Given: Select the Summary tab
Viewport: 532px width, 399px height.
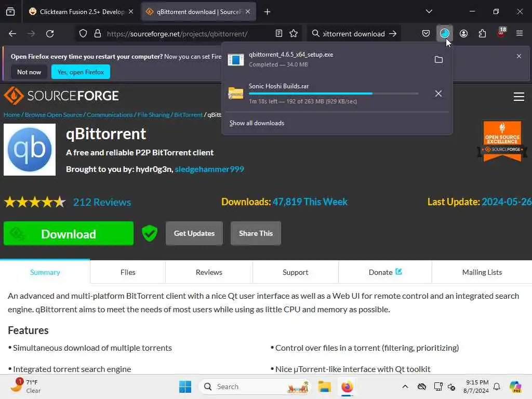Looking at the screenshot, I should (45, 272).
